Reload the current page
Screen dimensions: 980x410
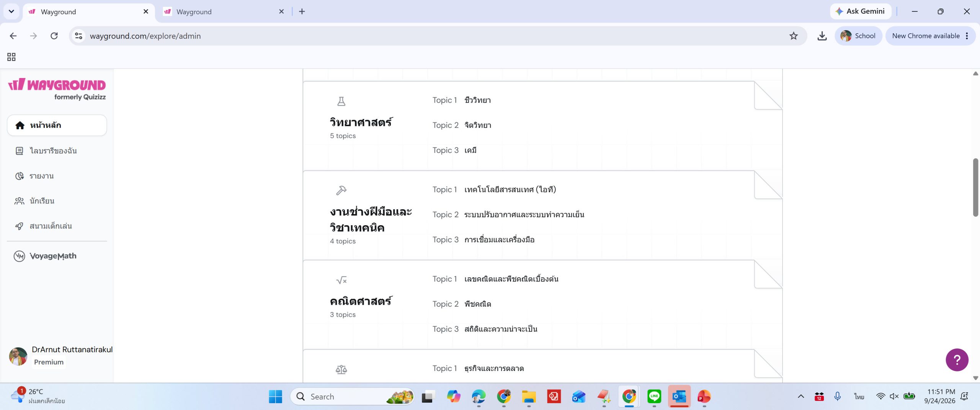pyautogui.click(x=54, y=36)
